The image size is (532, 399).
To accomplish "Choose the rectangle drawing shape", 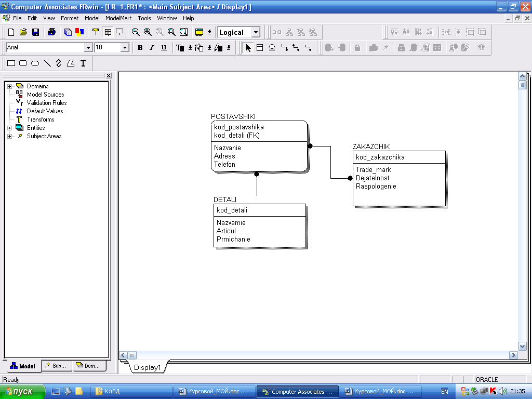I will coord(11,63).
